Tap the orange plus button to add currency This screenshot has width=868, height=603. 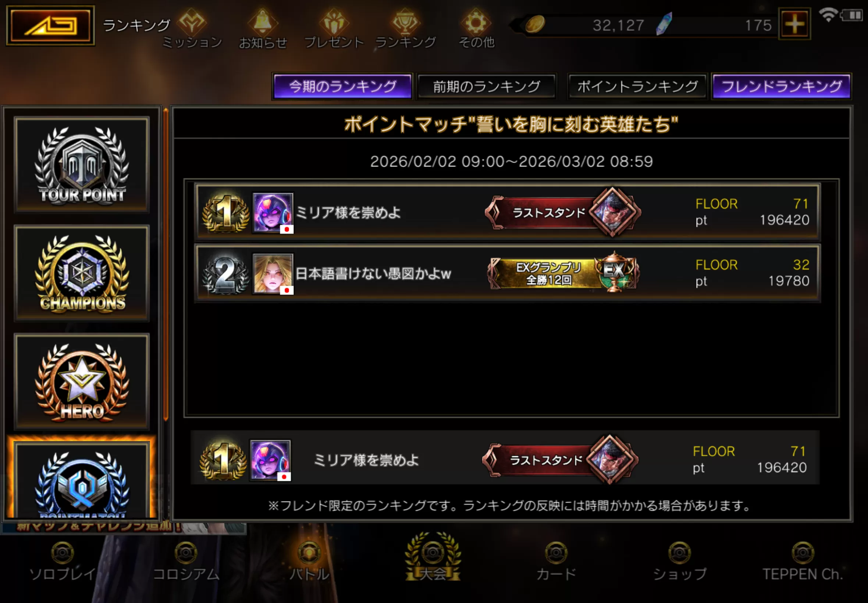(x=794, y=24)
